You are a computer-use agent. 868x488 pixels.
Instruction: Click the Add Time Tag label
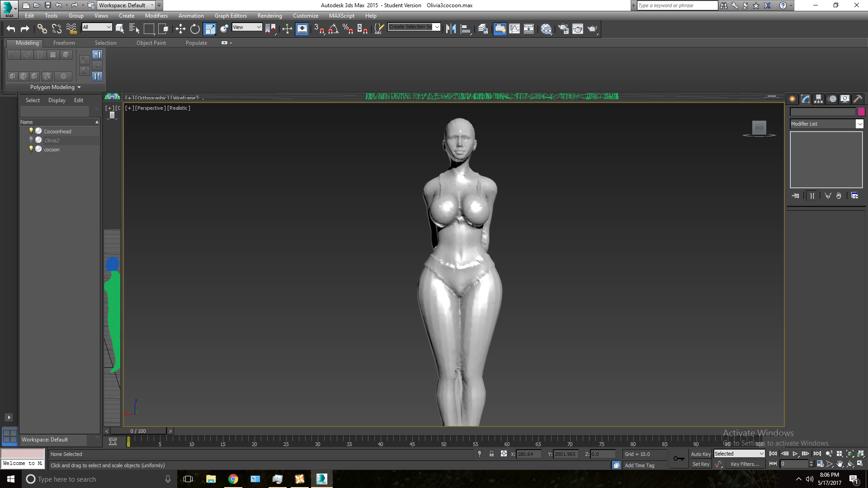pyautogui.click(x=639, y=465)
